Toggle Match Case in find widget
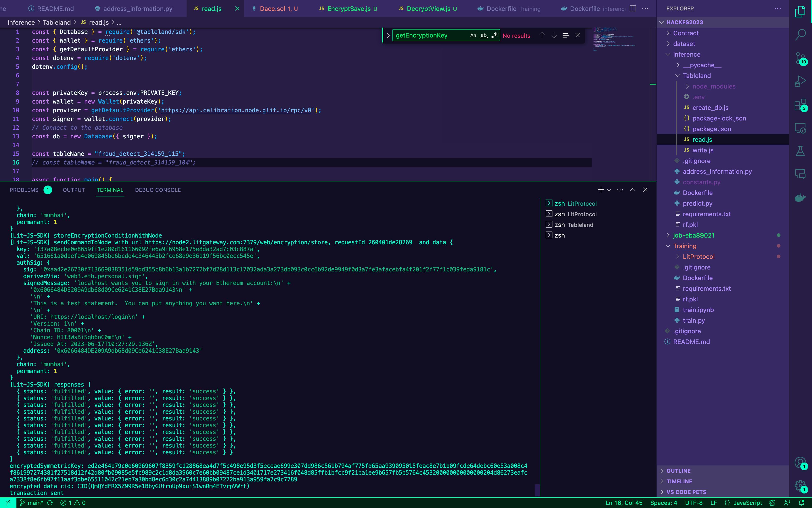Screen dimensions: 812x508 473,35
